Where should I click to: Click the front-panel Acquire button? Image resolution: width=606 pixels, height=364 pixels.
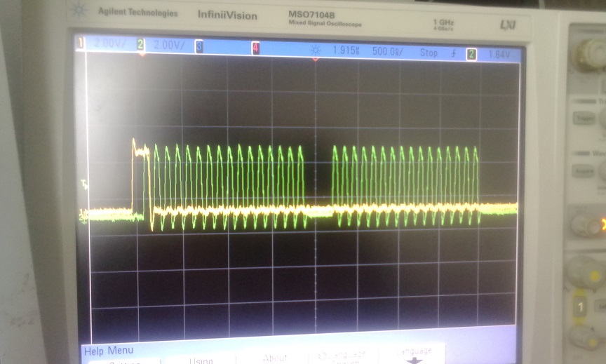pyautogui.click(x=583, y=171)
